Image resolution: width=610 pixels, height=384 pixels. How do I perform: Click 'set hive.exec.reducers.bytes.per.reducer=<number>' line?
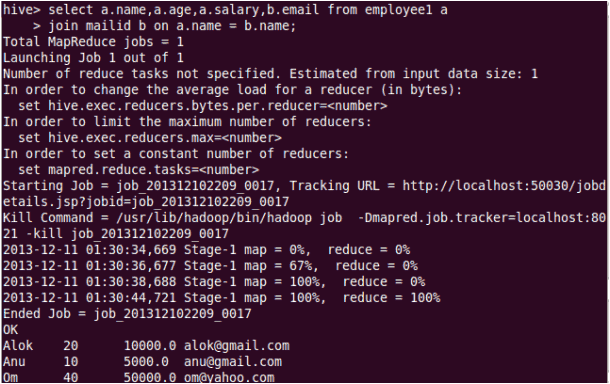[x=203, y=106]
